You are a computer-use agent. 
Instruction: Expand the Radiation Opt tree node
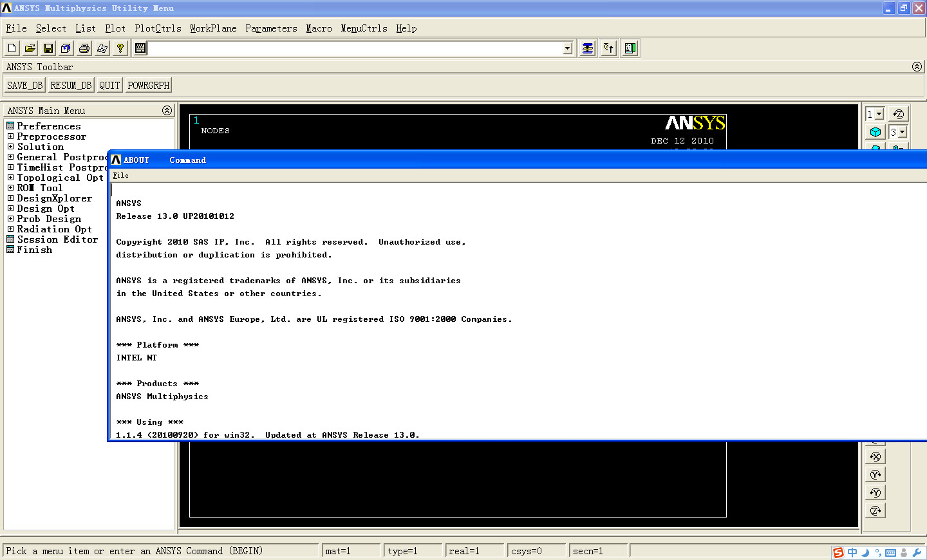click(10, 229)
